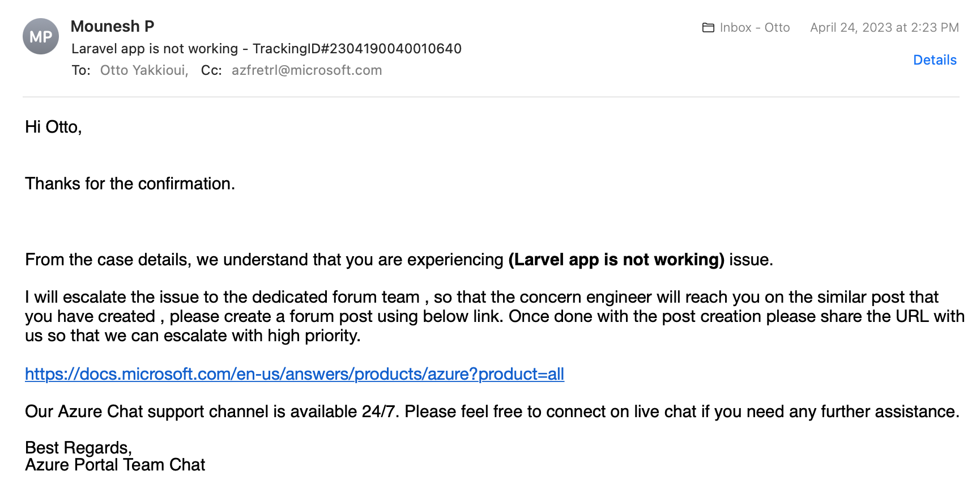
Task: Click the MP sender avatar
Action: tap(41, 36)
